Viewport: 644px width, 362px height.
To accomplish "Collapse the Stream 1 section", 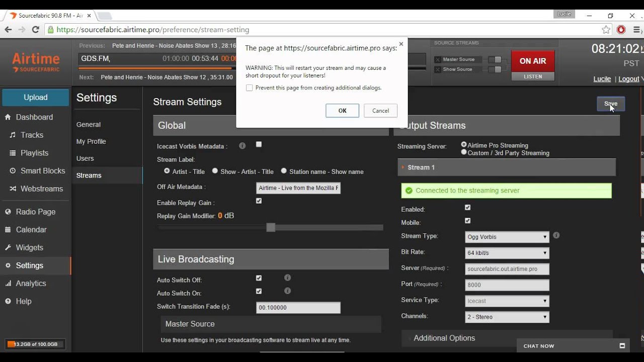I will pos(507,167).
